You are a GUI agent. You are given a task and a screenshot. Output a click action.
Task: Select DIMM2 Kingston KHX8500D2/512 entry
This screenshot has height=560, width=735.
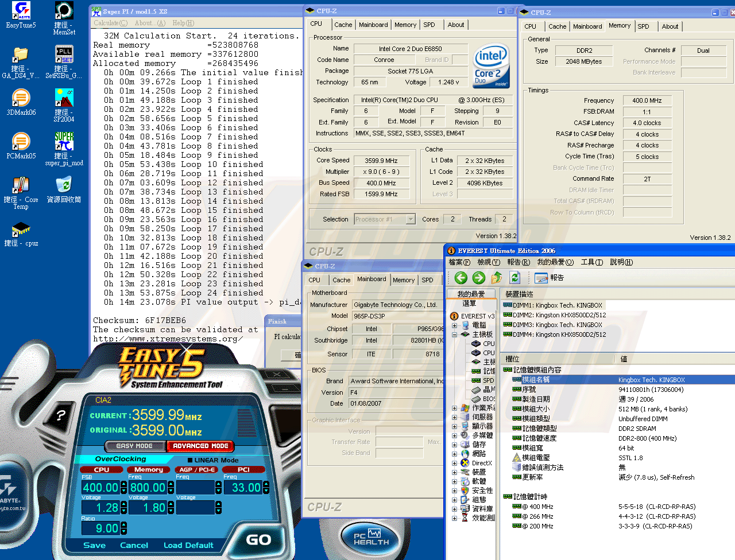click(x=554, y=315)
